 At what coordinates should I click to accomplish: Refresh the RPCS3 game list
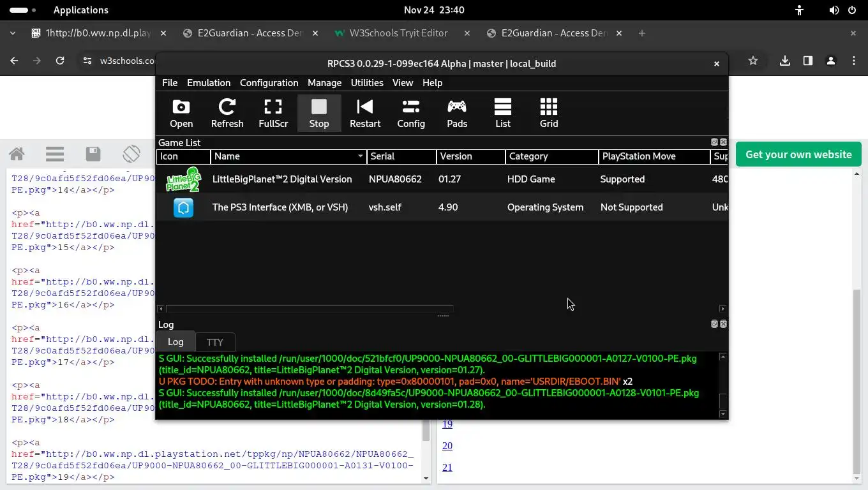227,114
